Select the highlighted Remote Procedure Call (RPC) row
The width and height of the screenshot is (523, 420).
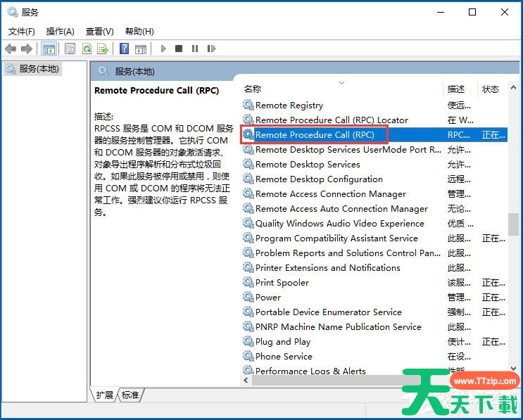374,134
